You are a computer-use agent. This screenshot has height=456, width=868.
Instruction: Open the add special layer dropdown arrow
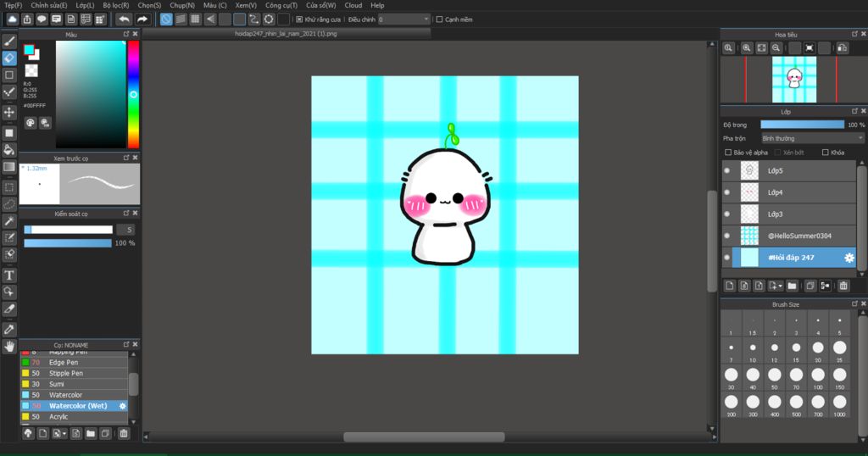click(x=780, y=286)
